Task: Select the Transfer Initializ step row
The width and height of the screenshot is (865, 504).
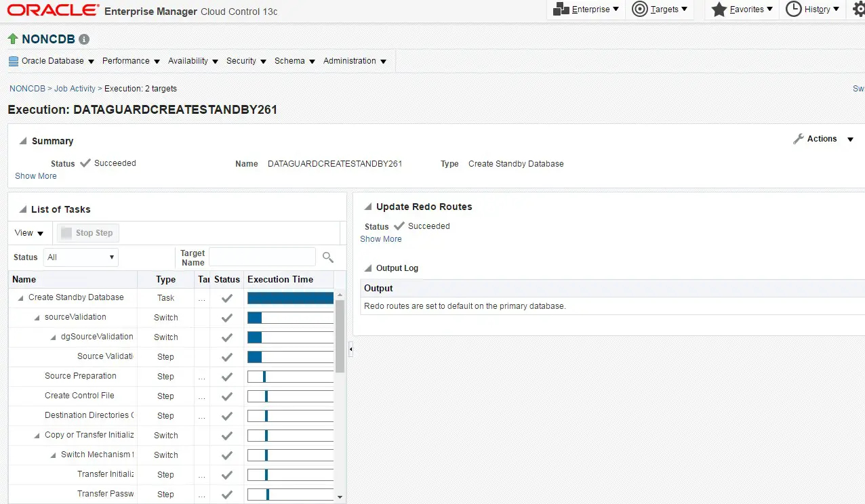Action: pyautogui.click(x=172, y=475)
